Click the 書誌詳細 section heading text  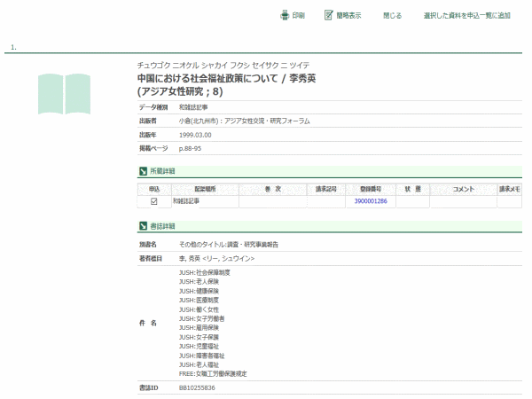[162, 226]
